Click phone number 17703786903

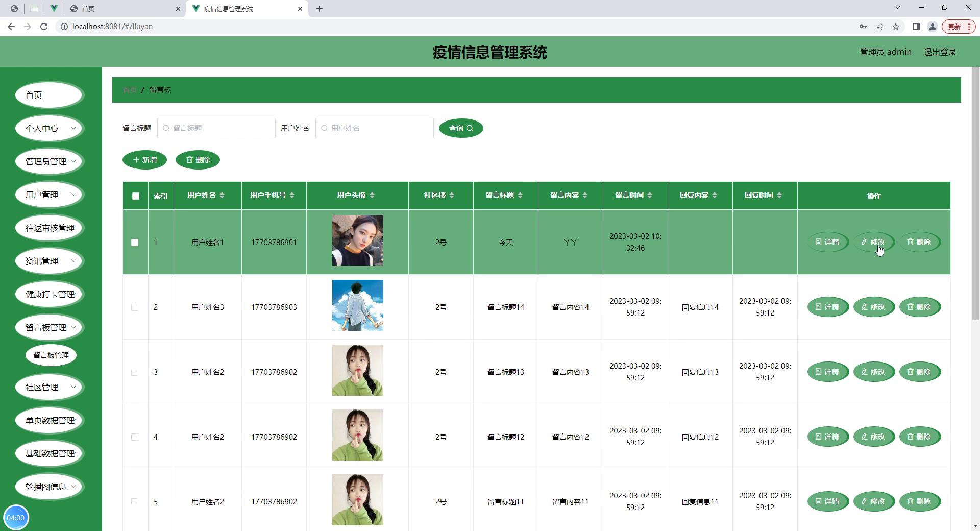click(274, 307)
